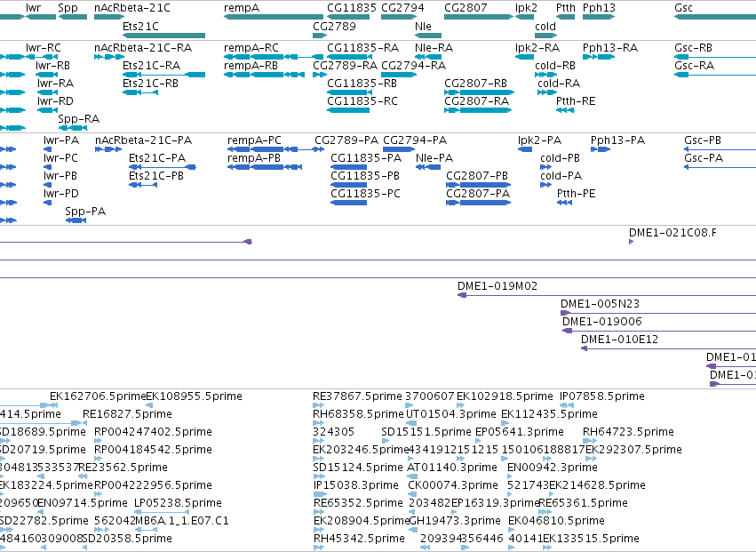Click the Ets21C gene feature
Image resolution: width=756 pixels, height=552 pixels.
coord(164,36)
